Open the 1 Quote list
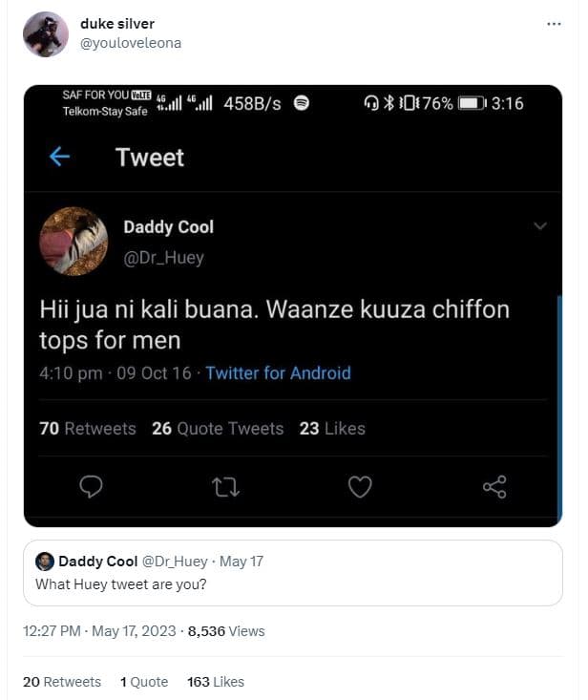588x700 pixels. [x=144, y=682]
